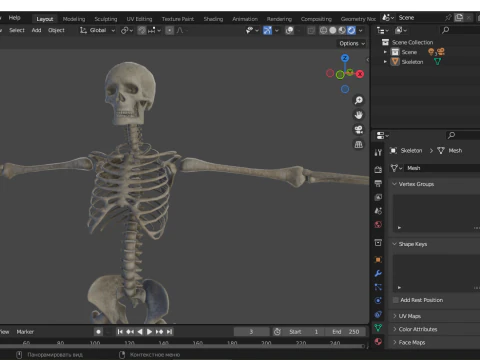
Task: Toggle X-ray display button
Action: [311, 31]
